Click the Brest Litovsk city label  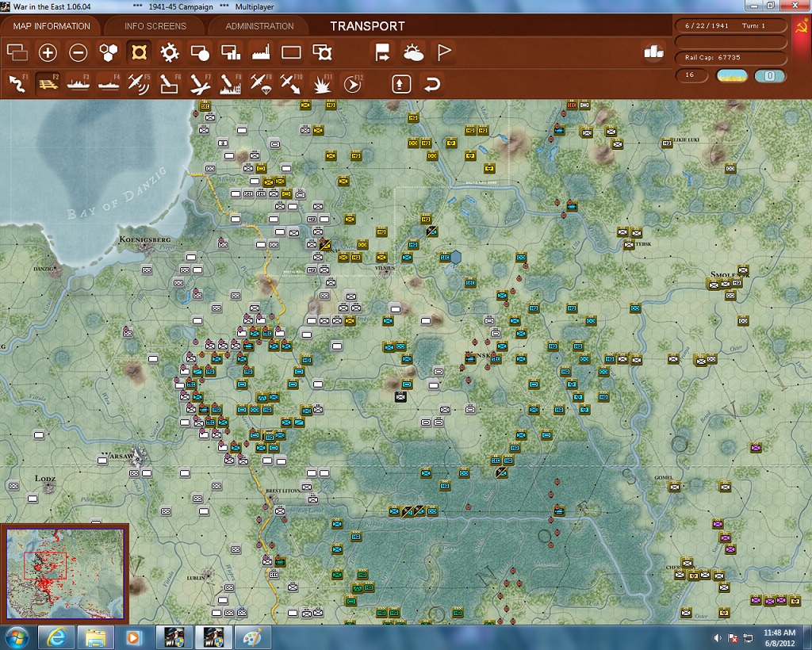pos(283,490)
